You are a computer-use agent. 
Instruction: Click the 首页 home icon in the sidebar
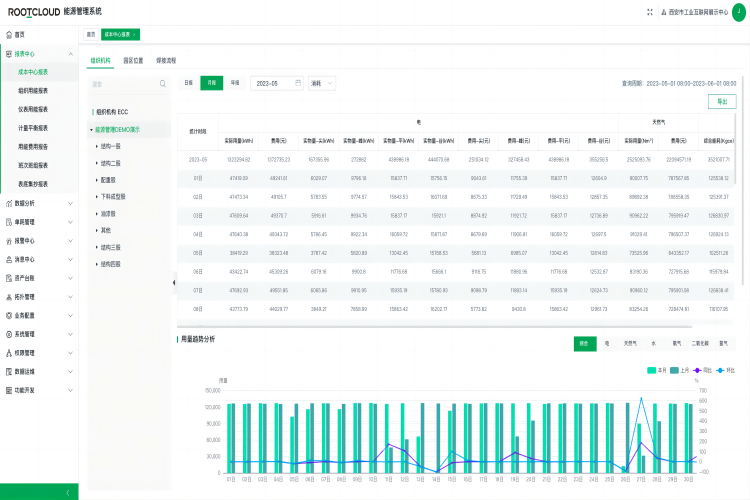click(x=9, y=34)
